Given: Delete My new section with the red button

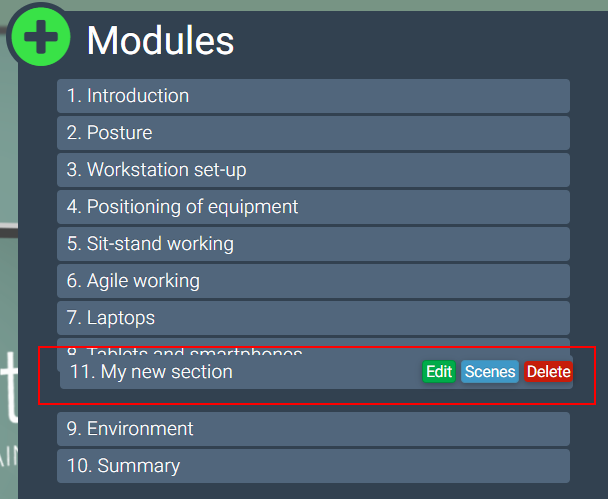Looking at the screenshot, I should coord(548,372).
